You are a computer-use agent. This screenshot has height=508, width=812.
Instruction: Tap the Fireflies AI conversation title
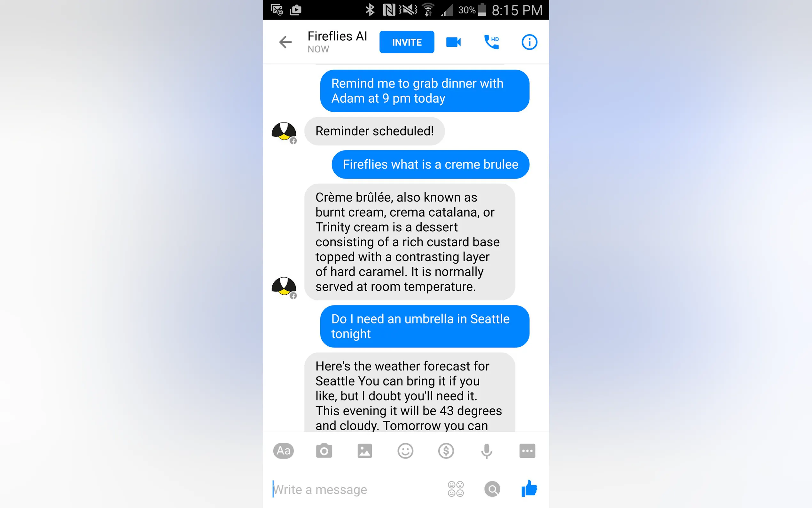pyautogui.click(x=337, y=36)
